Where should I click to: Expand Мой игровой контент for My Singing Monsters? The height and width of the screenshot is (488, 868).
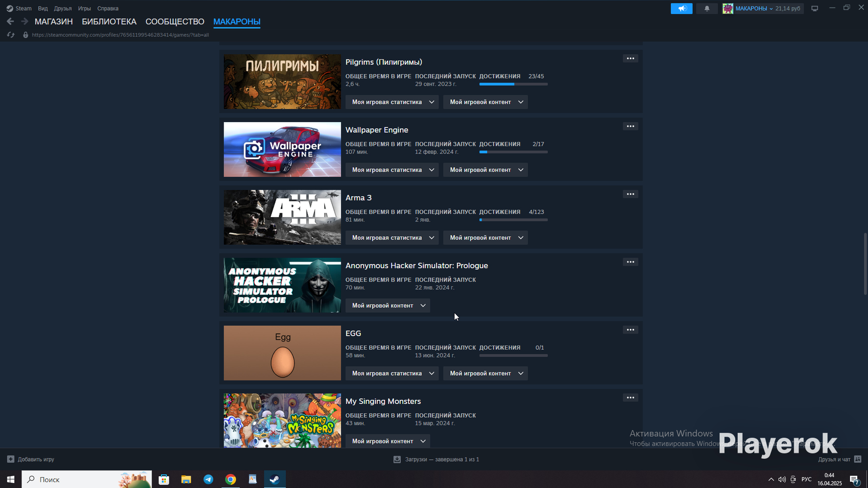(388, 441)
